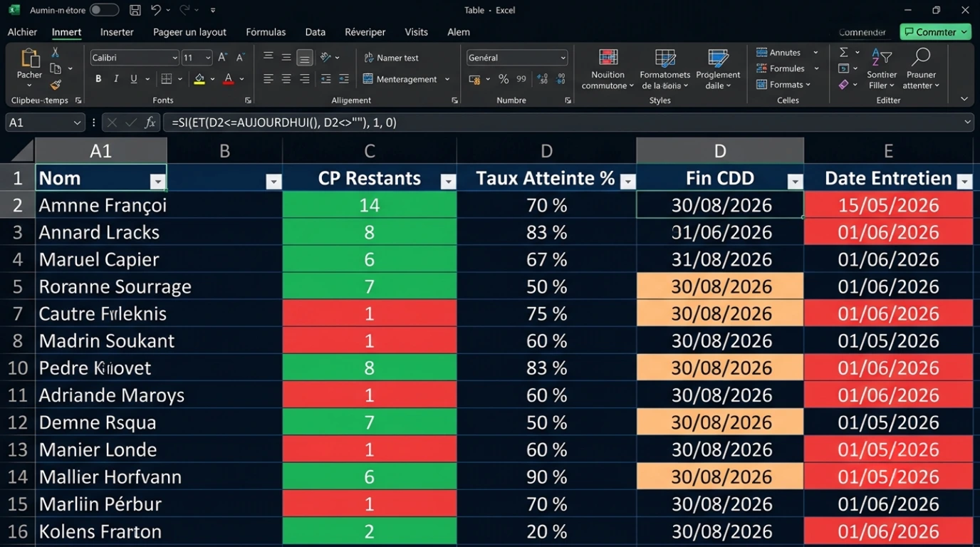Screen dimensions: 980x547
Task: Toggle underline formatting
Action: [x=134, y=79]
